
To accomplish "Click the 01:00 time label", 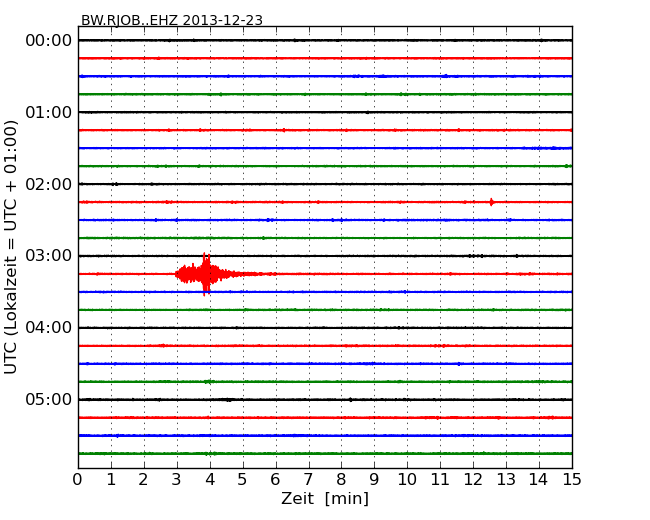I will [49, 112].
